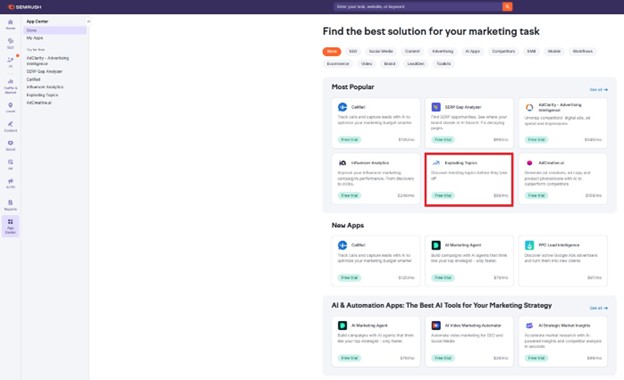Click the Exploding Topics trend icon

[436, 163]
